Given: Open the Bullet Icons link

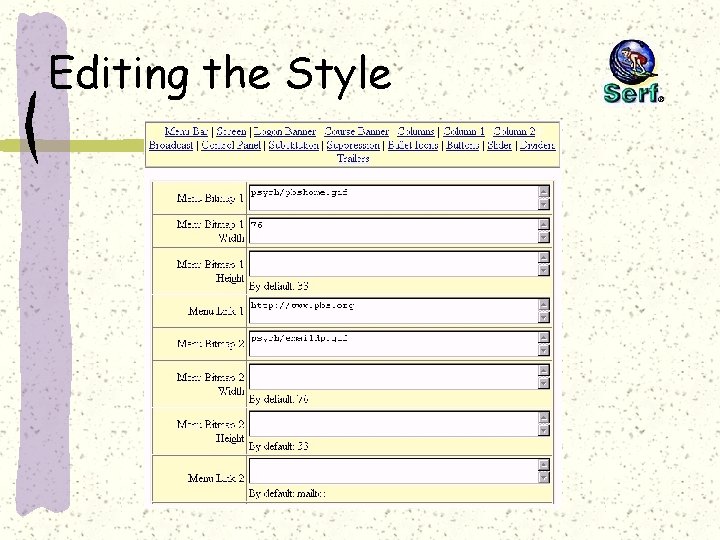Looking at the screenshot, I should point(413,145).
